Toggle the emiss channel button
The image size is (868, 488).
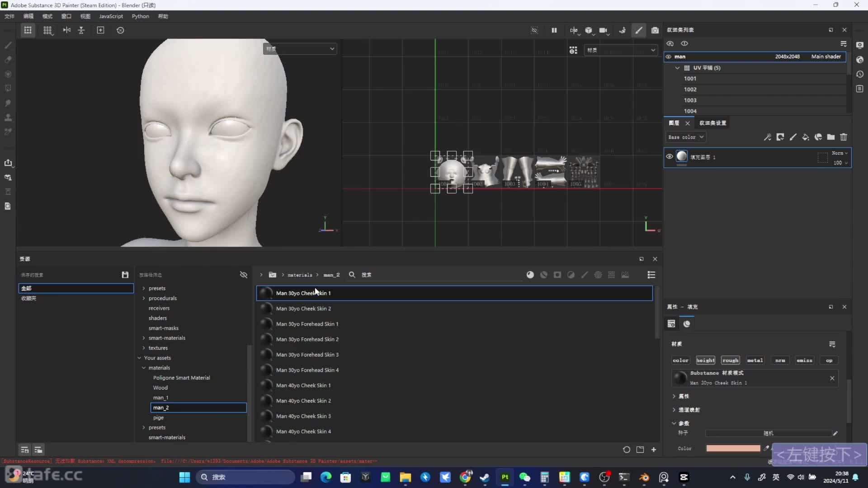(804, 360)
